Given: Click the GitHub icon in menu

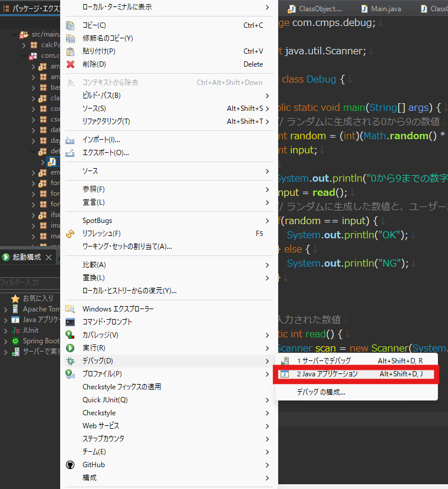Looking at the screenshot, I should point(71,465).
